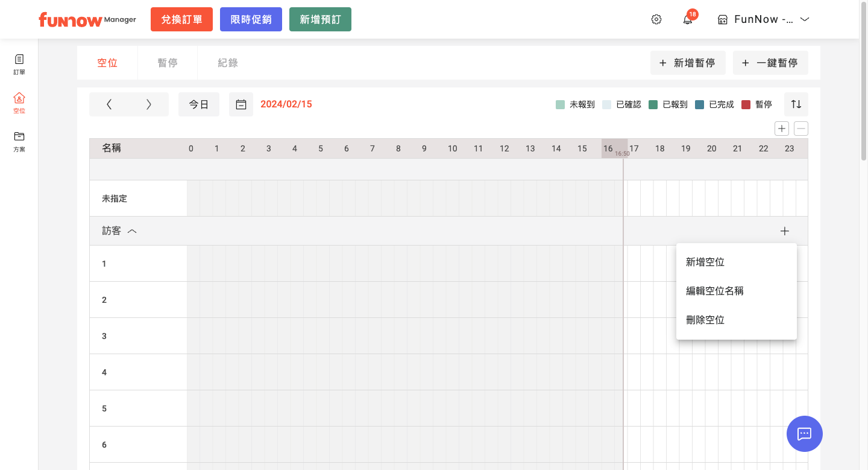Click the 限時促銷 button

(251, 19)
